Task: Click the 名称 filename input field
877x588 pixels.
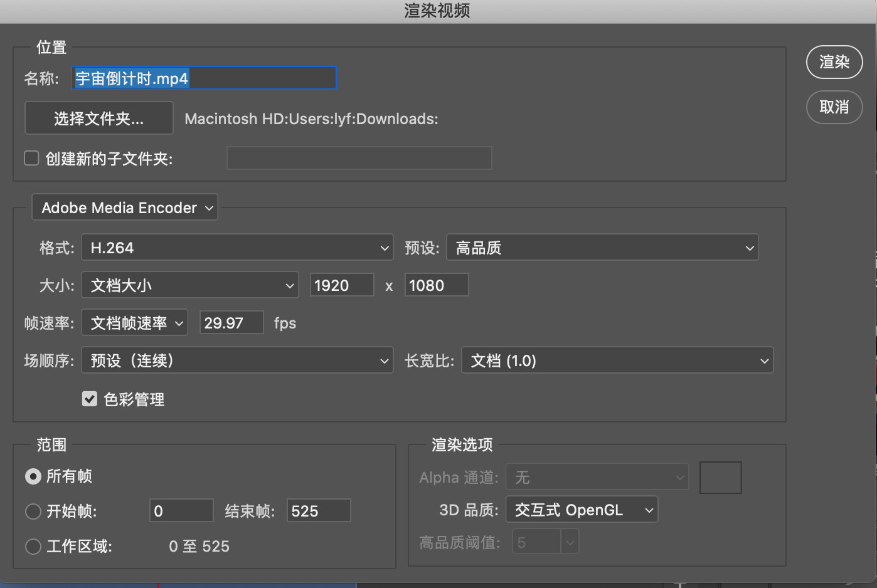Action: pyautogui.click(x=205, y=78)
